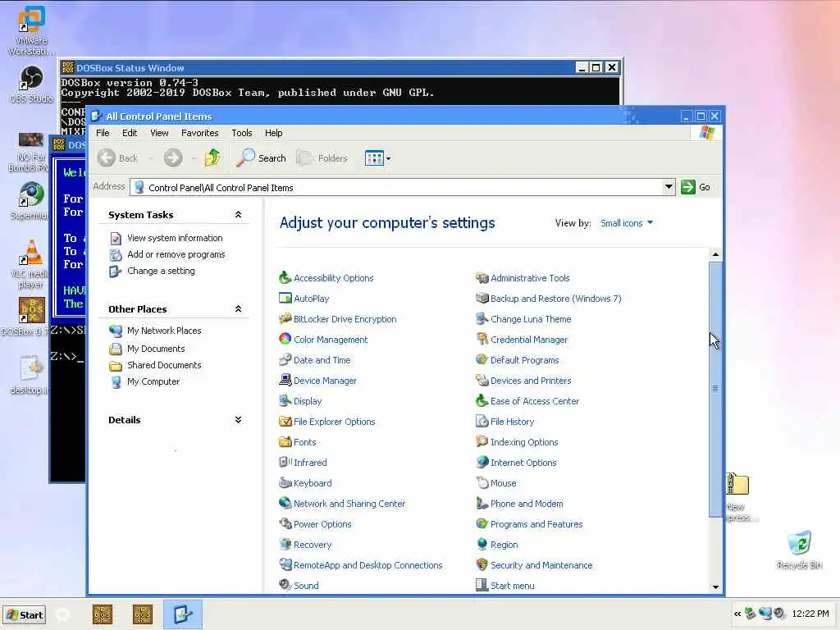Open the Mouse icon
The image size is (840, 630).
482,482
